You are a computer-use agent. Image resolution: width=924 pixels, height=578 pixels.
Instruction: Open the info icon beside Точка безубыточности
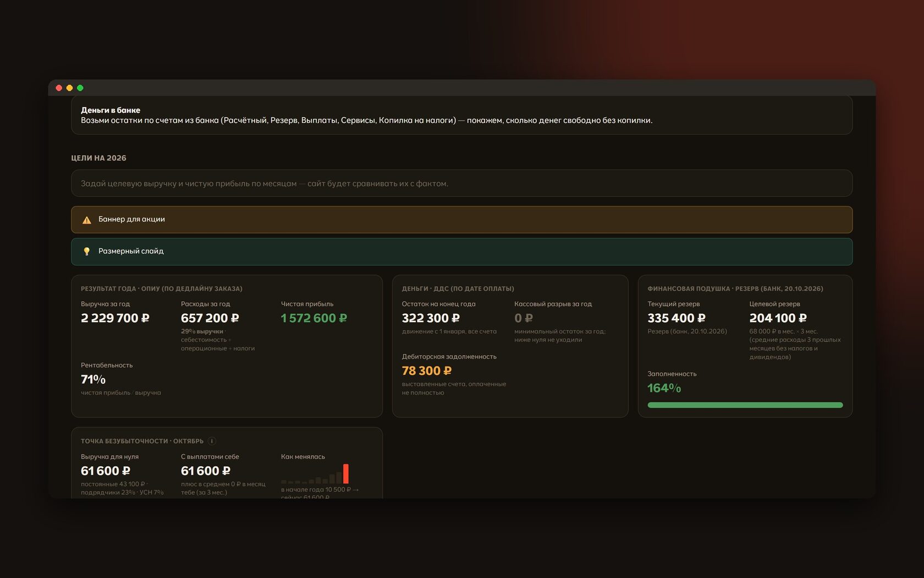pos(212,441)
